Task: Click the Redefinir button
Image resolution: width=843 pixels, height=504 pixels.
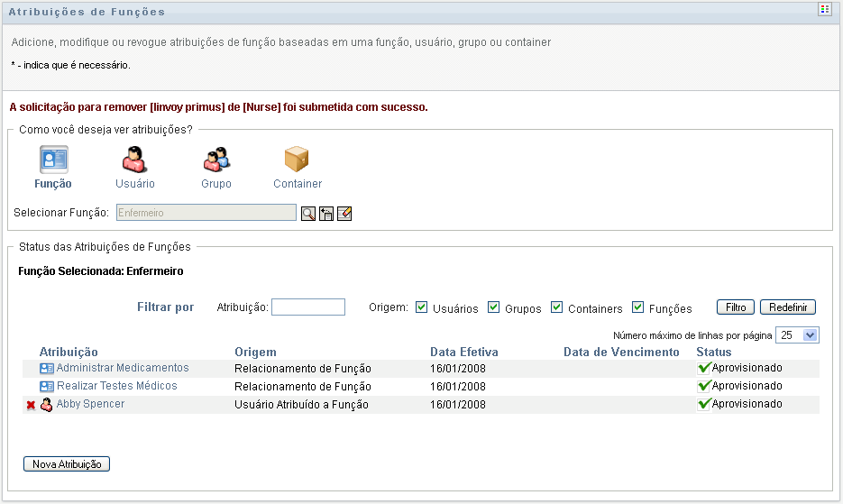Action: tap(788, 307)
